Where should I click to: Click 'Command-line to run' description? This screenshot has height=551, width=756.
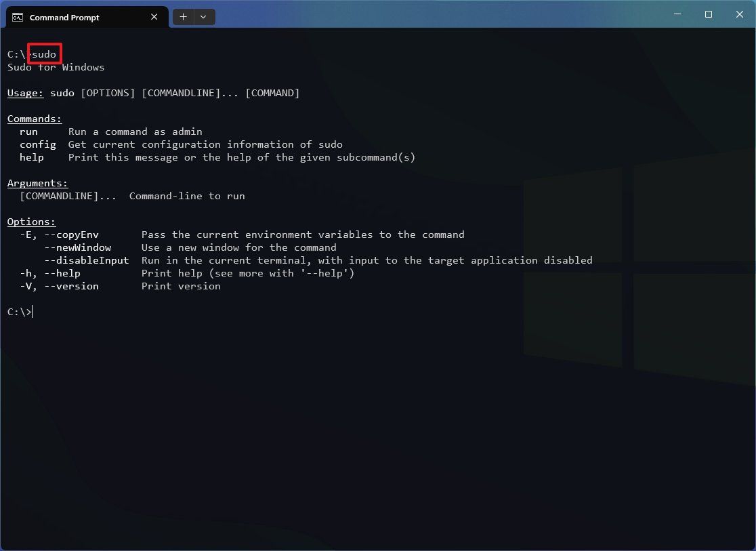coord(187,196)
